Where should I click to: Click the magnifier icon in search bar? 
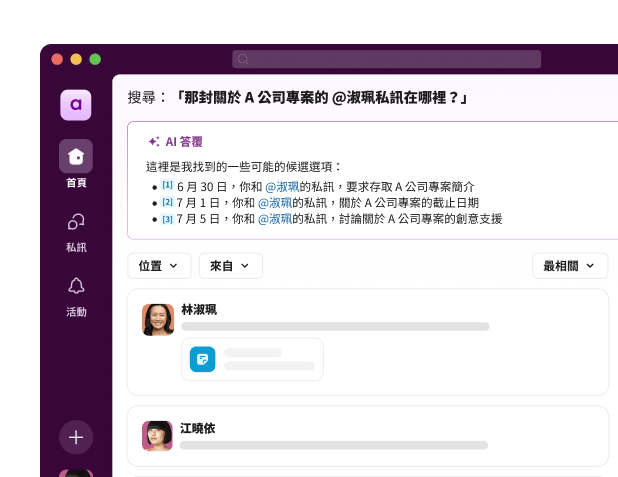243,59
